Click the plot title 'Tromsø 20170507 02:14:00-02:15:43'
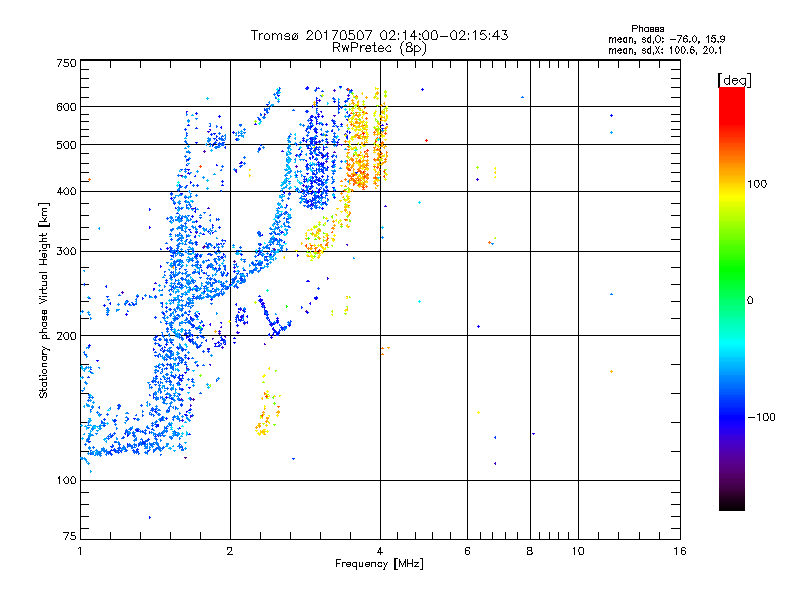 pyautogui.click(x=379, y=35)
